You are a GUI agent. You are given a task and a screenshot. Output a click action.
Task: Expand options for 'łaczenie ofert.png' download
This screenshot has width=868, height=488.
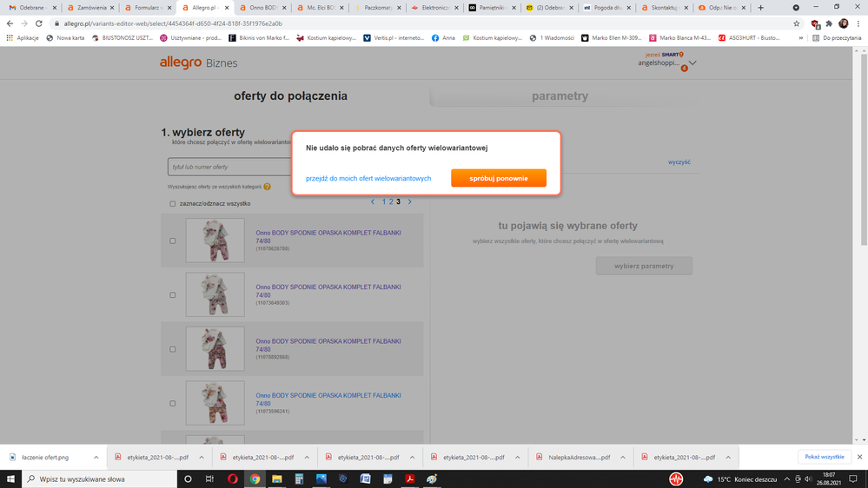(x=96, y=458)
